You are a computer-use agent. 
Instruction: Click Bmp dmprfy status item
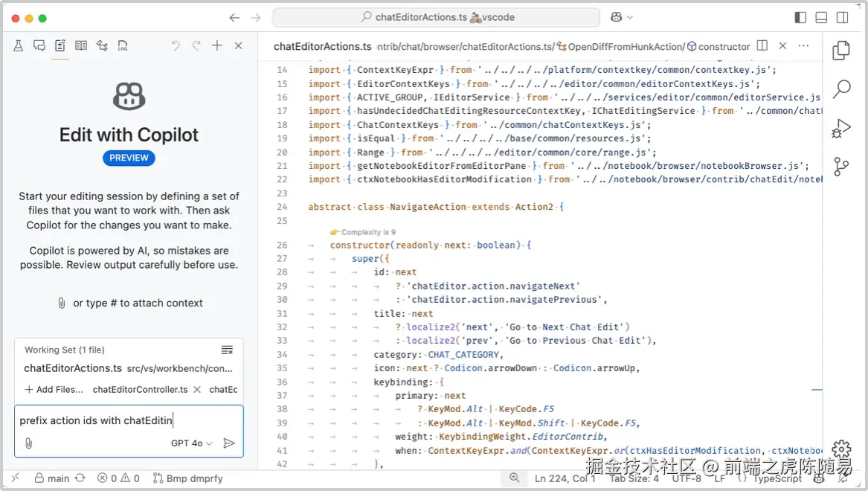pos(187,478)
